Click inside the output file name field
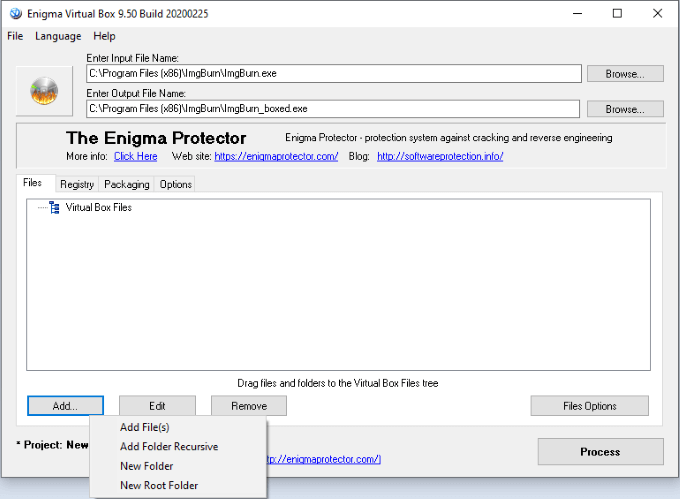Image resolution: width=680 pixels, height=499 pixels. [x=333, y=109]
